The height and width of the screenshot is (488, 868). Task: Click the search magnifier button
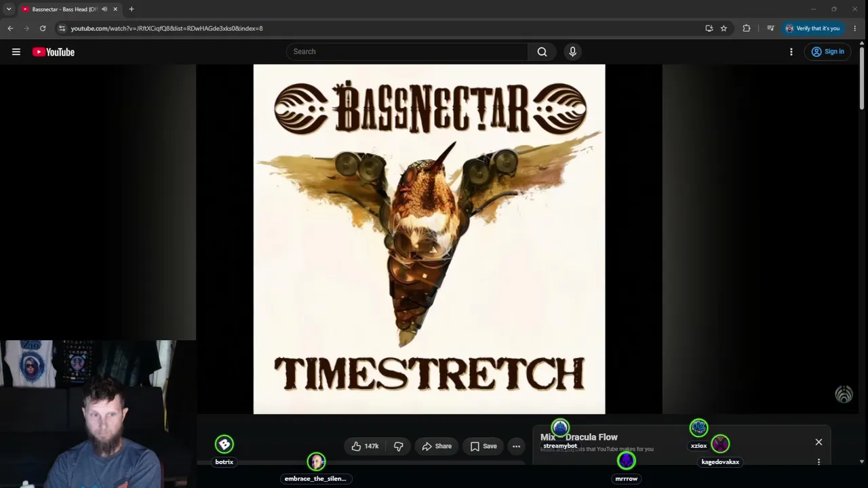tap(542, 52)
